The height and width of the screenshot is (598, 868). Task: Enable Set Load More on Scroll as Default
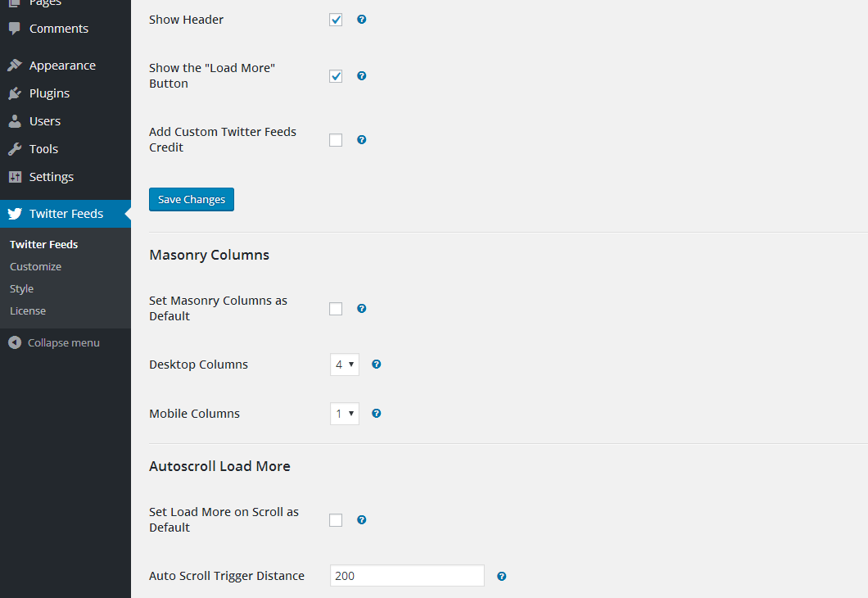click(336, 520)
